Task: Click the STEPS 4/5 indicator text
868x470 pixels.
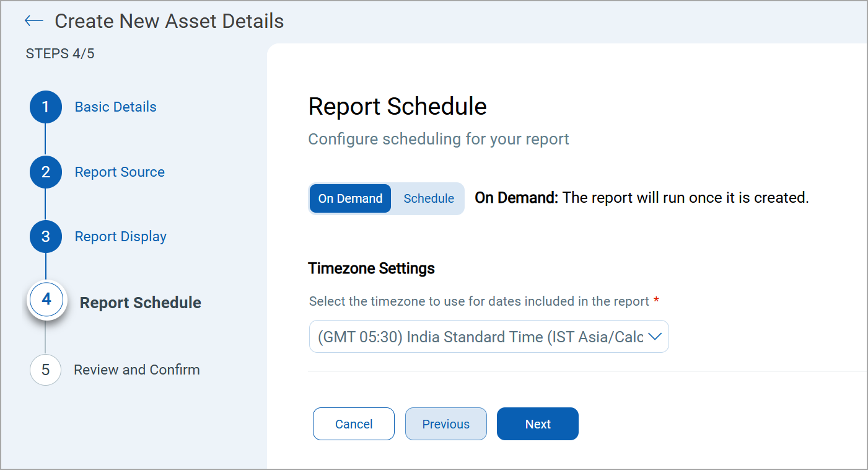Action: pos(60,54)
